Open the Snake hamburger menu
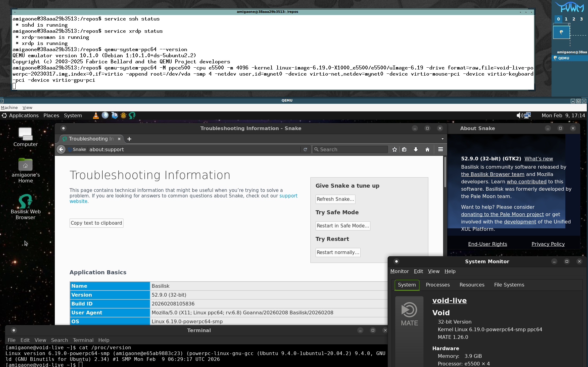The height and width of the screenshot is (367, 588). [x=441, y=149]
